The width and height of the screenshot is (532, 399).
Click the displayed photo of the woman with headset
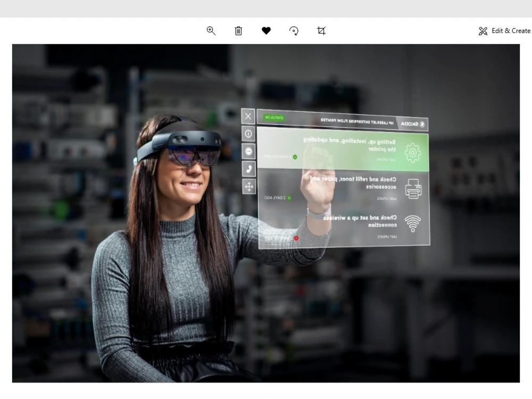[266, 213]
